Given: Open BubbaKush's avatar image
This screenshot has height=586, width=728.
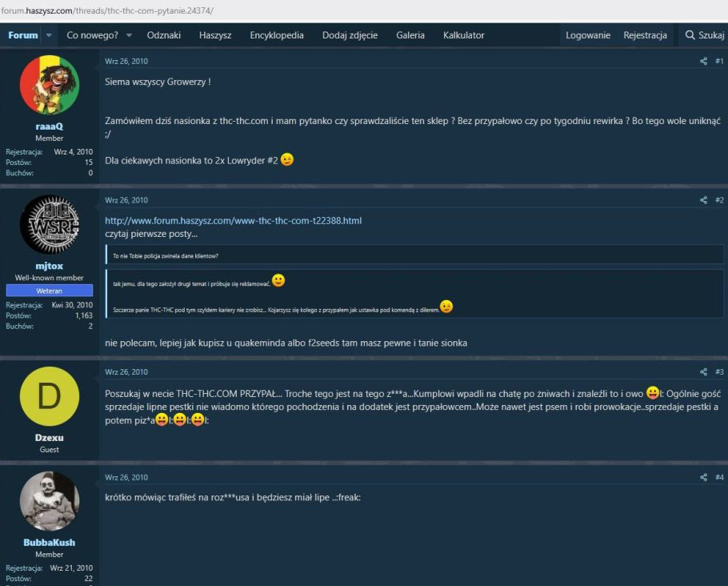Looking at the screenshot, I should [x=50, y=501].
